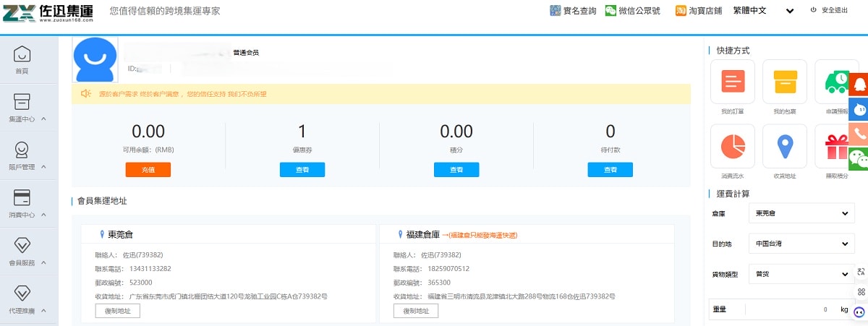Click the WeChat 微信公眾號 header icon

pyautogui.click(x=611, y=11)
